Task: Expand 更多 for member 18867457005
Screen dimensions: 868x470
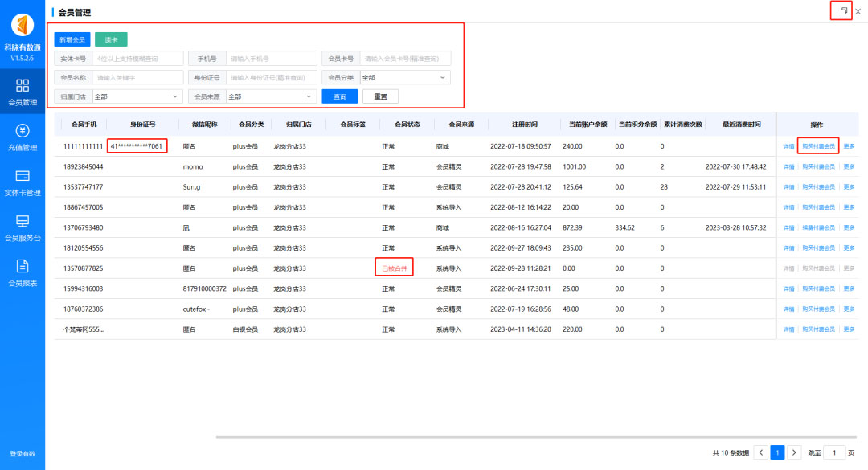Action: (x=849, y=207)
